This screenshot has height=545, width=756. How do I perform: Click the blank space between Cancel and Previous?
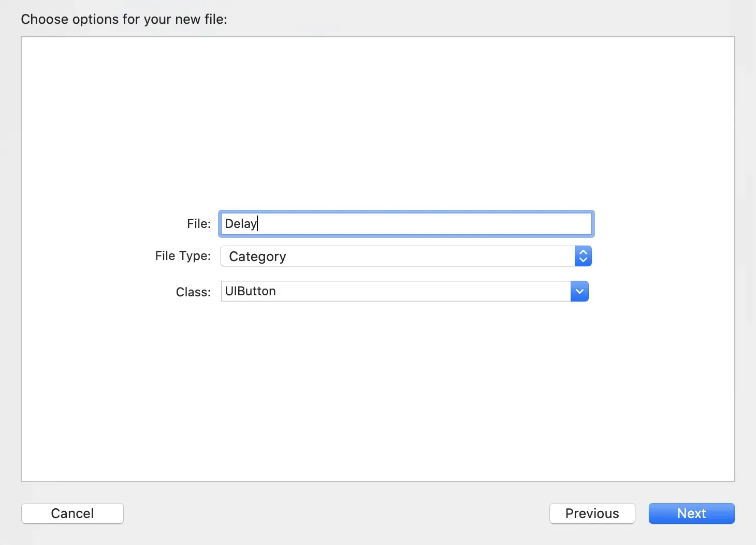point(337,513)
